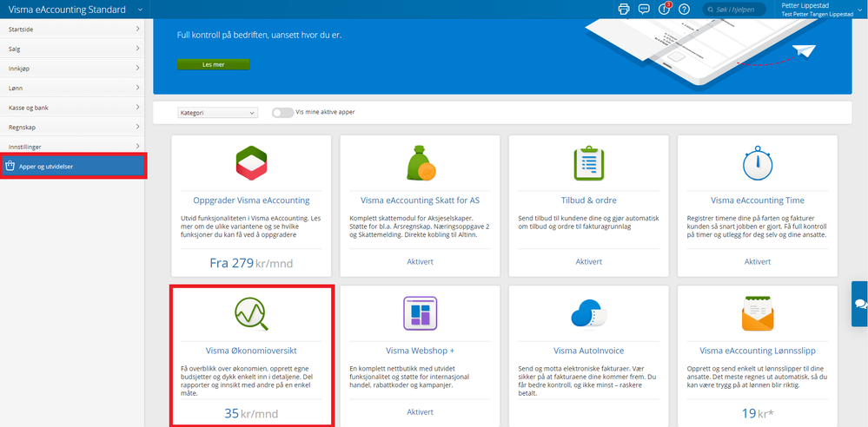Click Aktivert under Visma Webshop +
The image size is (868, 427).
[421, 412]
